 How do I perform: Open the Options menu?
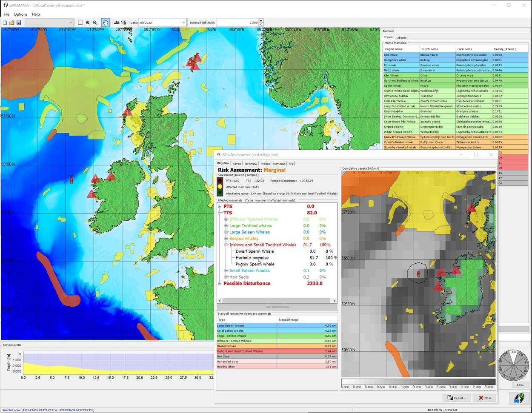[x=20, y=14]
